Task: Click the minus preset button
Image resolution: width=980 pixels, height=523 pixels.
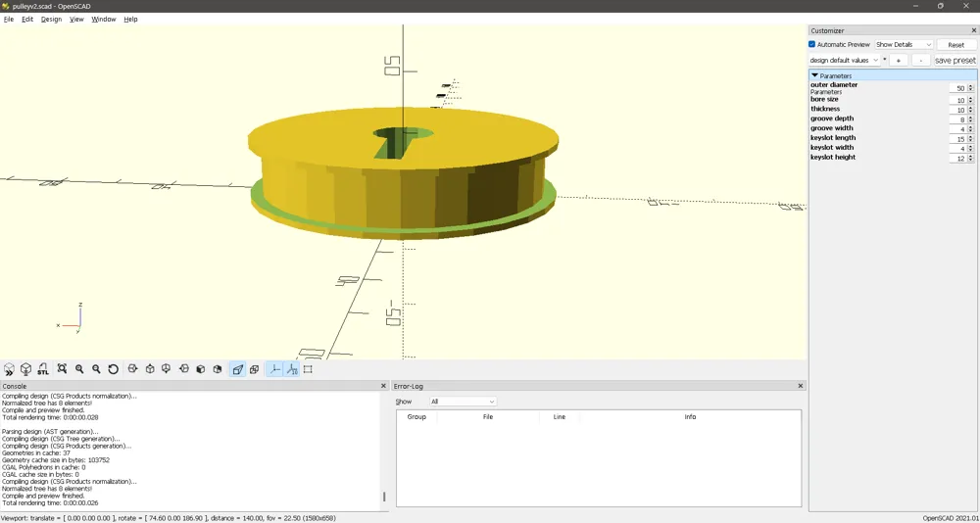Action: pos(920,60)
